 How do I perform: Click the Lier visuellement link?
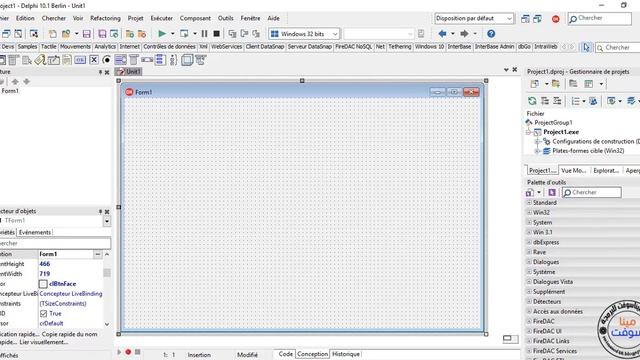click(44, 342)
